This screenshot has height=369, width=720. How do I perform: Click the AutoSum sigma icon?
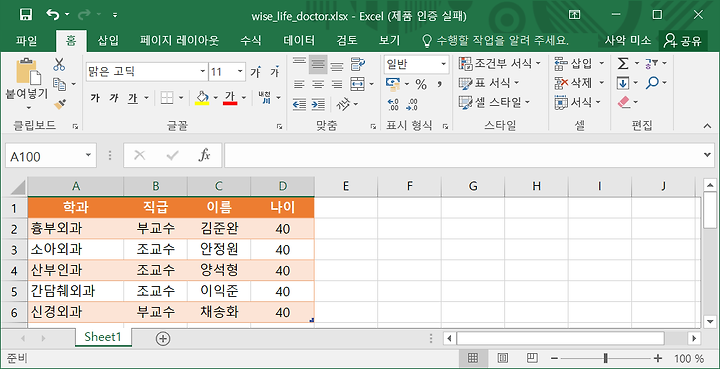tap(623, 63)
